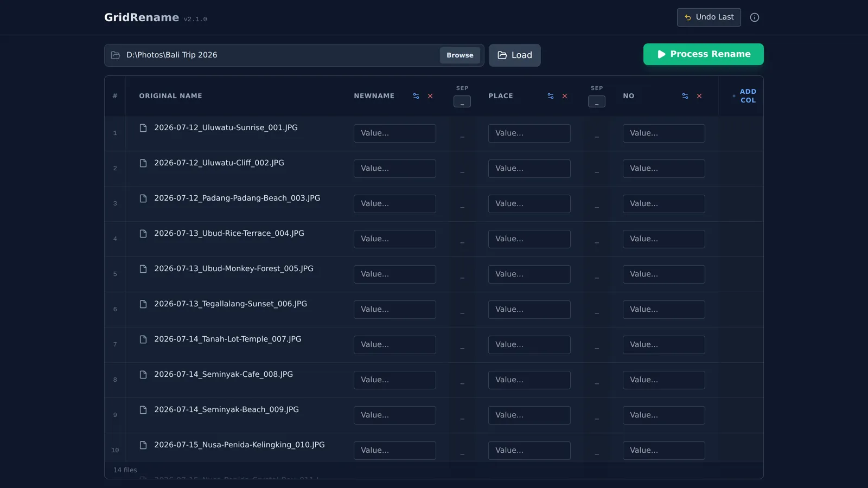Click the Undo Last button
The image size is (868, 488).
point(709,17)
